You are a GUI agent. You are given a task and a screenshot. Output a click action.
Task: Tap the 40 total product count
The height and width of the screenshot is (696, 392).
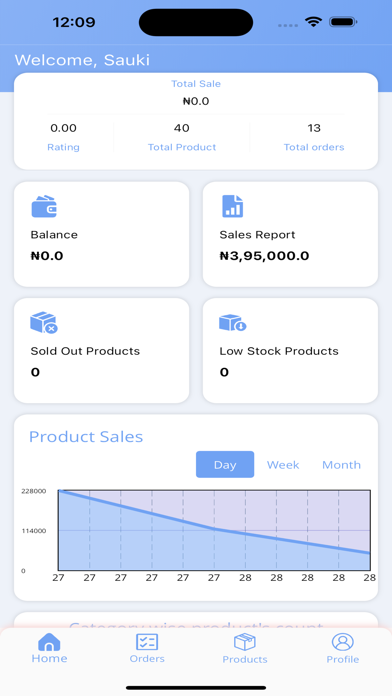click(182, 128)
